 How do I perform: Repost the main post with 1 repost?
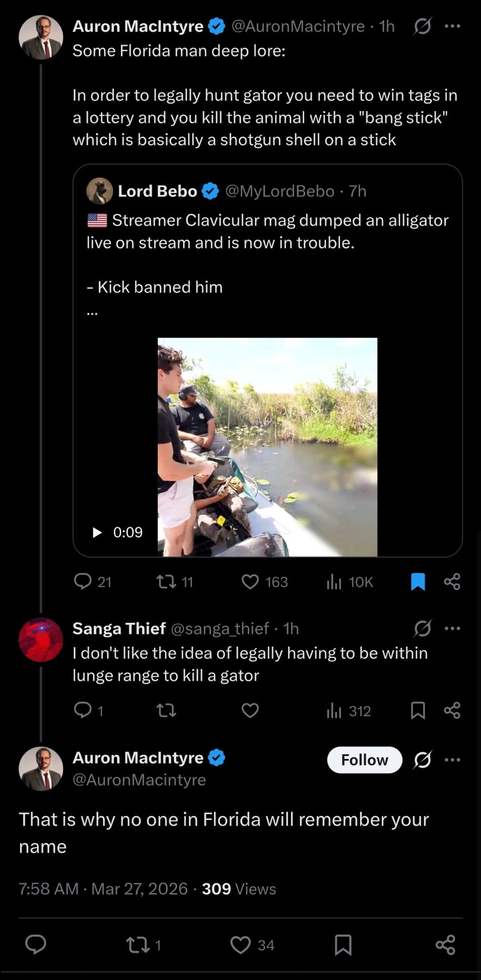[x=138, y=944]
